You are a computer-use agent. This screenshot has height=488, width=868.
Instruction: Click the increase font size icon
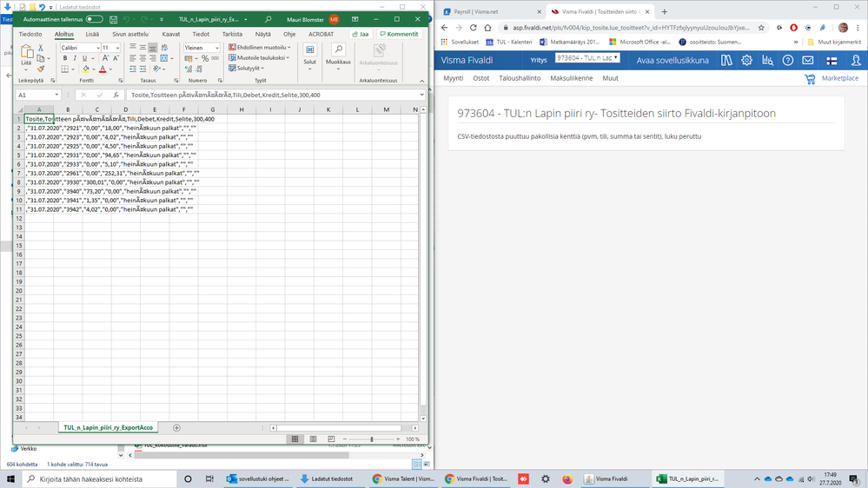point(105,58)
